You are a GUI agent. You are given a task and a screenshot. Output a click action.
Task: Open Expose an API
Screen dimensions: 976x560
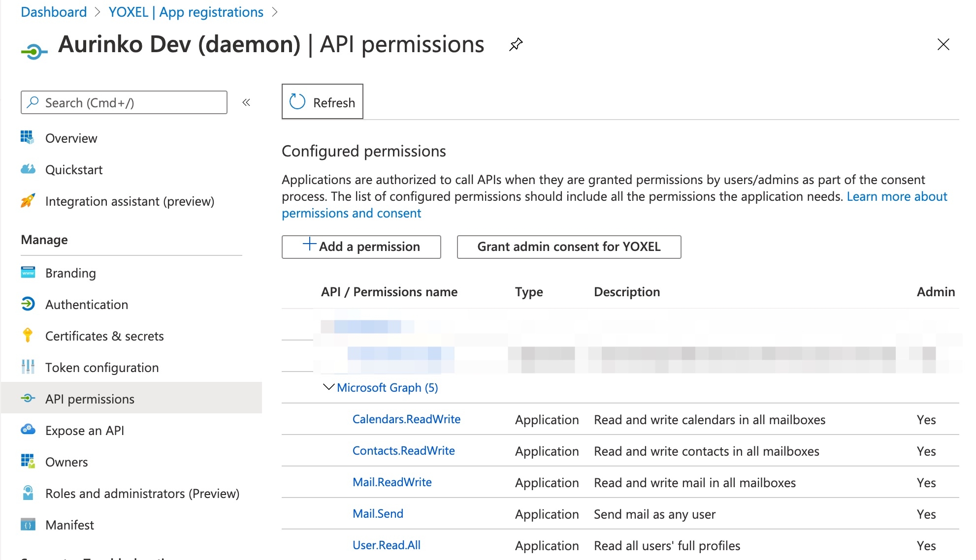[x=85, y=431]
